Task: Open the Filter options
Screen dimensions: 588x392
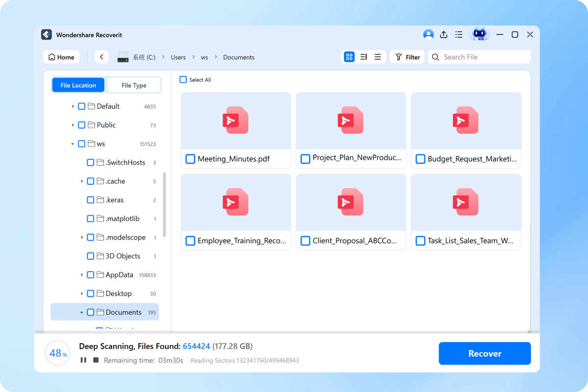Action: click(407, 57)
